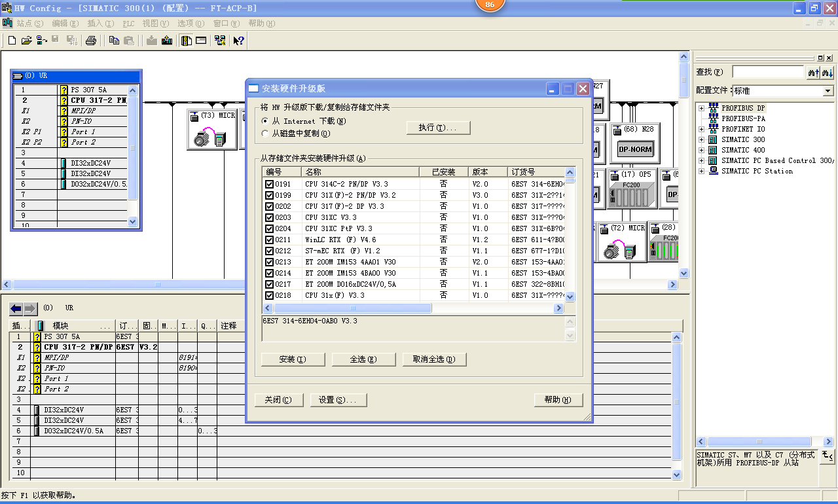Uncheck update 0191 CPU 314C-2 PN/DP
This screenshot has height=504, width=838.
[269, 184]
